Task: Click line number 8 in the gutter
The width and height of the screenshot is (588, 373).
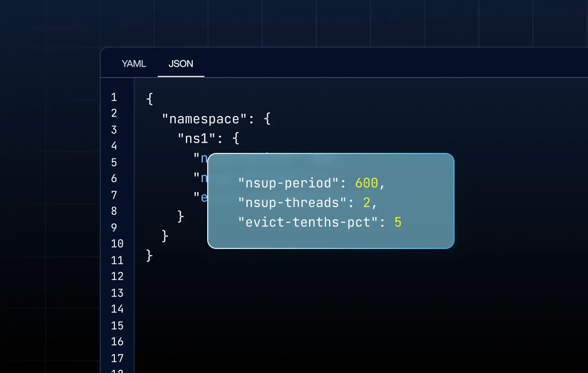Action: pos(114,211)
